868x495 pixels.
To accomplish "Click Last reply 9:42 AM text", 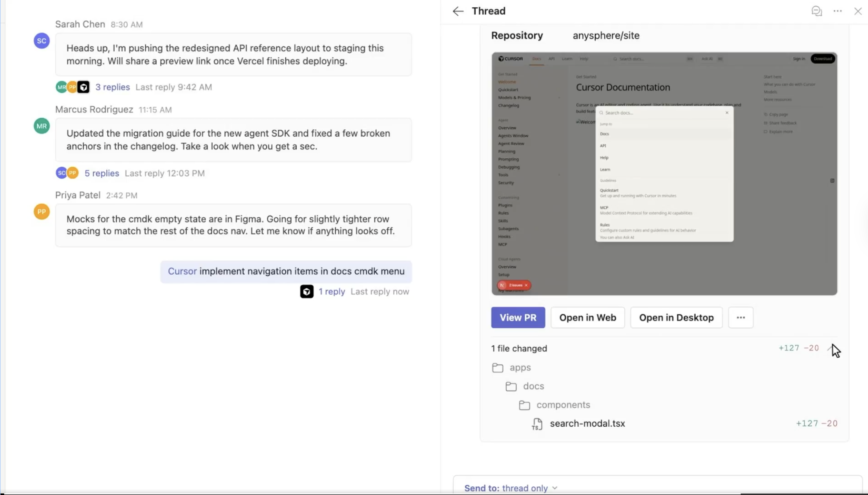I will [174, 87].
